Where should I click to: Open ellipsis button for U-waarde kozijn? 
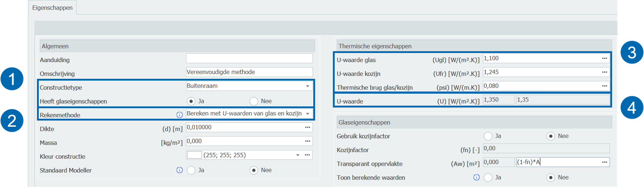[x=604, y=72]
